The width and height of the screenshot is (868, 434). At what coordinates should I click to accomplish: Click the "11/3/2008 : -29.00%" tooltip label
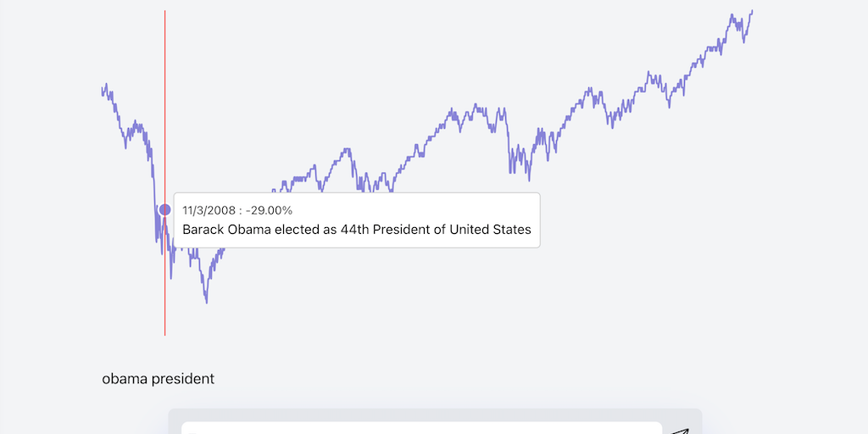237,210
